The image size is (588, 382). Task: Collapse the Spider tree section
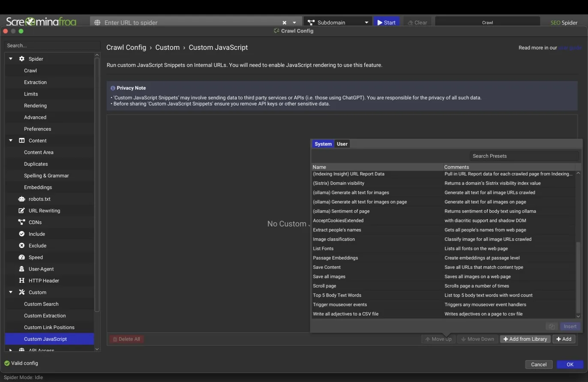coord(11,59)
